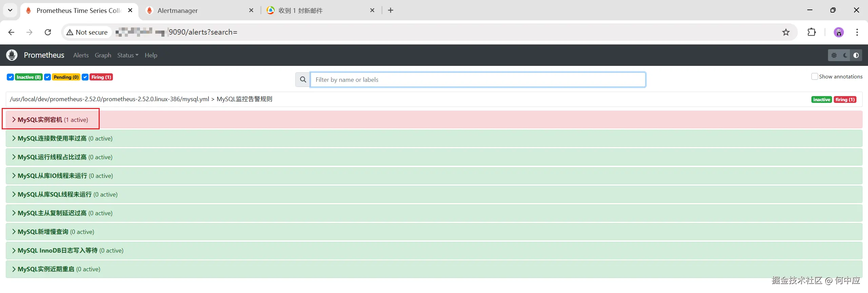Expand the MySQL连接数使用率过高 alert rule
Viewport: 868px width, 293px height.
(x=434, y=138)
